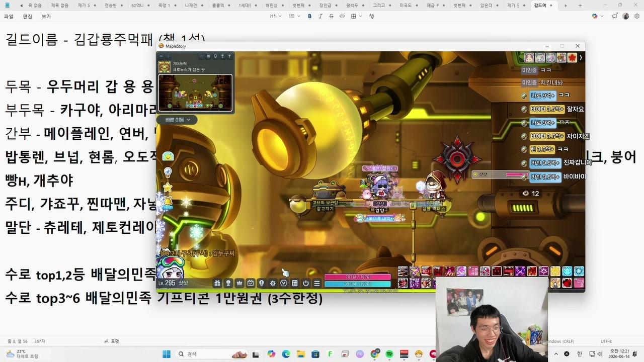Toggle bold formatting in Notepad
The width and height of the screenshot is (644, 362).
pyautogui.click(x=309, y=16)
